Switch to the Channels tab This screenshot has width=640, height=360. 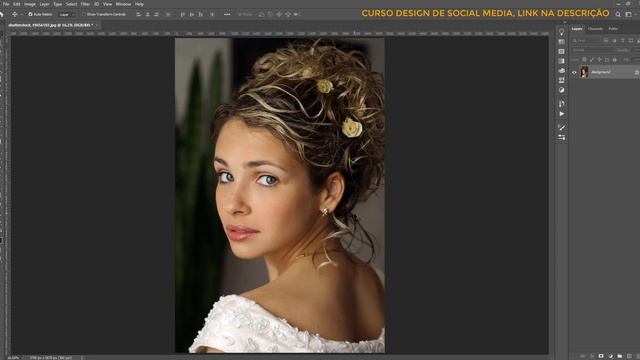click(x=595, y=29)
